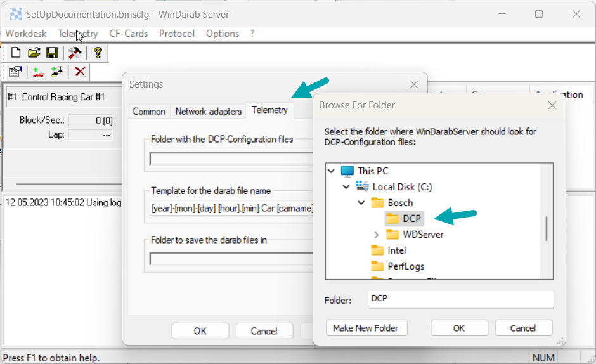Click the Save floppy disk icon
596x364 pixels.
pyautogui.click(x=52, y=53)
